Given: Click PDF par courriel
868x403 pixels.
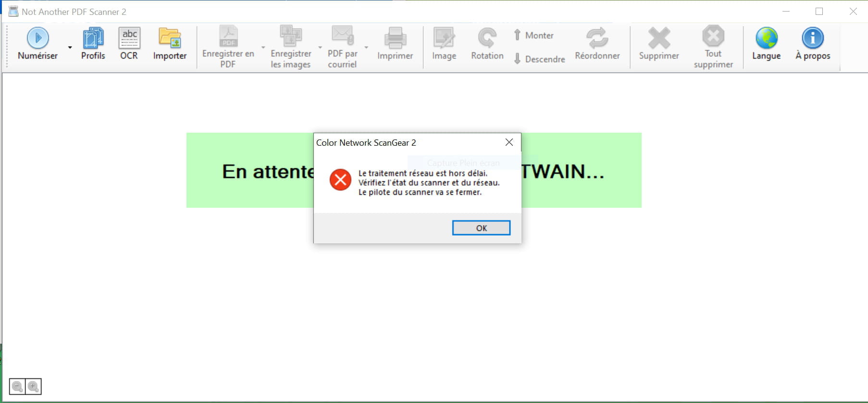Looking at the screenshot, I should click(x=342, y=47).
